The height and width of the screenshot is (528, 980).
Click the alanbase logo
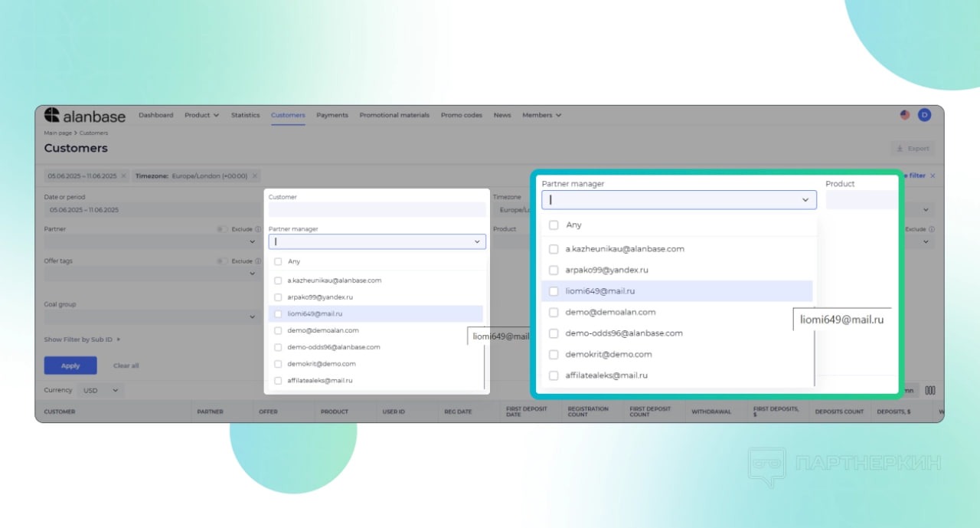tap(84, 116)
